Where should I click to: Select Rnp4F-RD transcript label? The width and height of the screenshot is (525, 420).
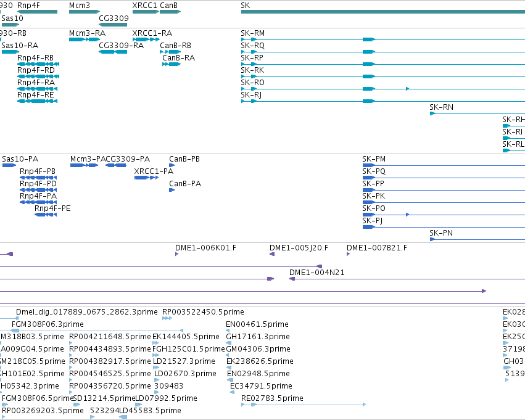click(x=36, y=70)
